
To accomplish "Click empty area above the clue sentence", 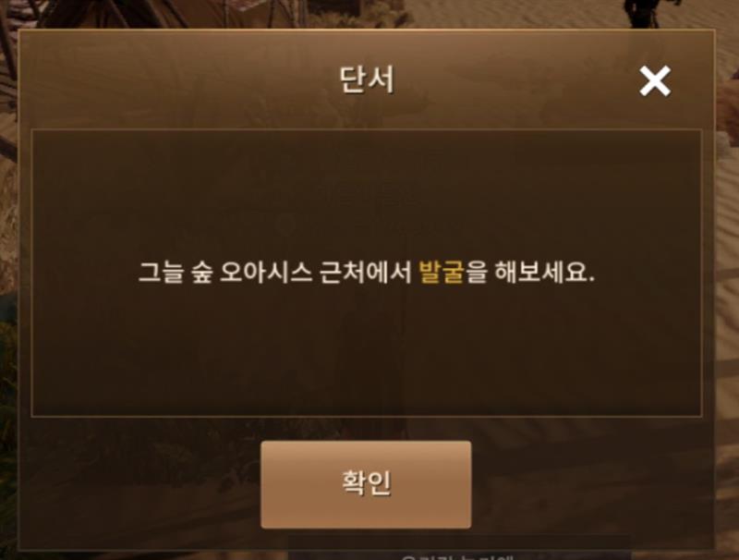I will coord(366,193).
